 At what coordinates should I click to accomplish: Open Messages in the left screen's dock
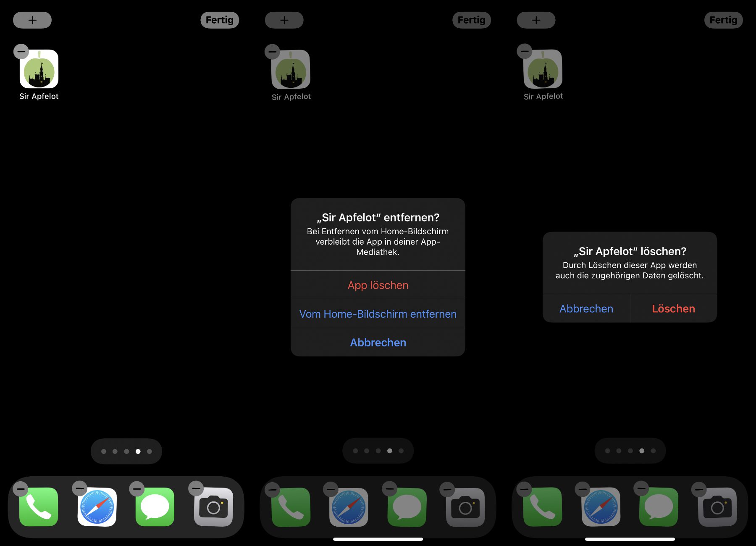155,507
